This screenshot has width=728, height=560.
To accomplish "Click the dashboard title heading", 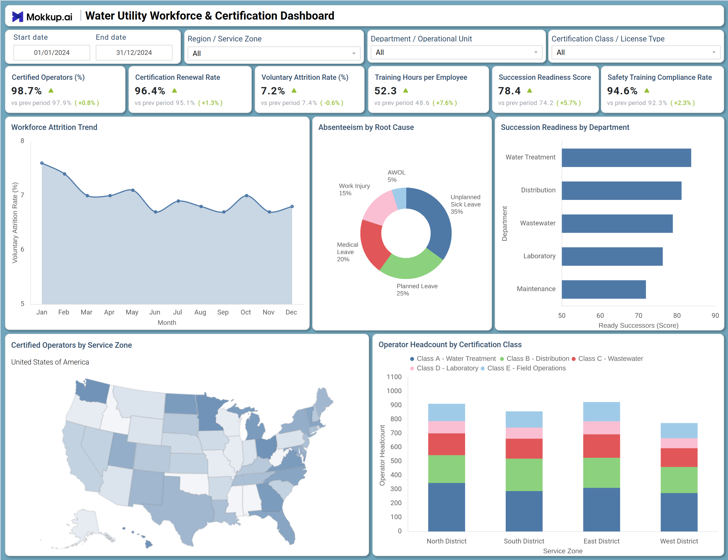I will pos(210,16).
